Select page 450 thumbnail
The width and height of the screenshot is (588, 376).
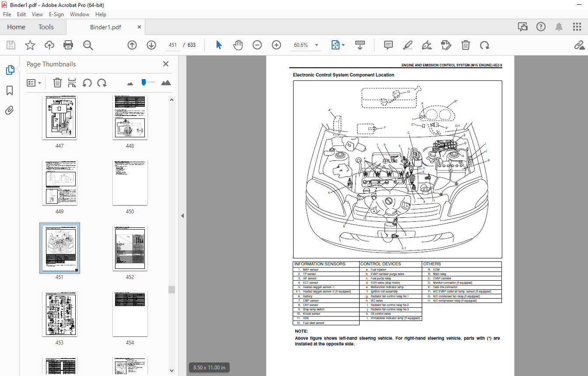pos(130,183)
